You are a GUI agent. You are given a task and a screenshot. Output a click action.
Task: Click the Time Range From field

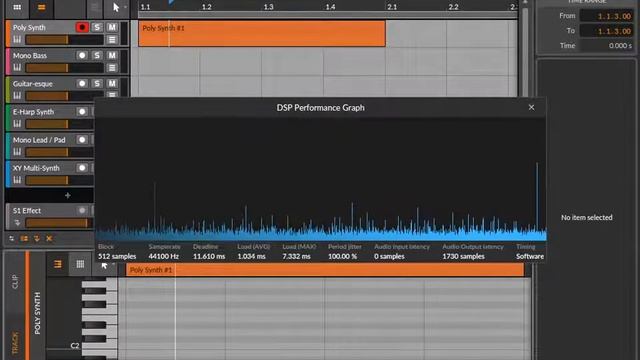pos(607,16)
